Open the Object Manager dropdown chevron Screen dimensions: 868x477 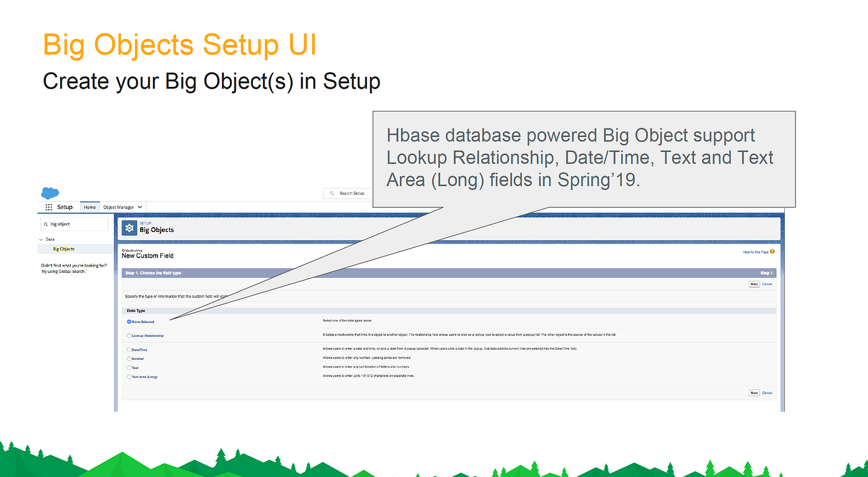140,207
